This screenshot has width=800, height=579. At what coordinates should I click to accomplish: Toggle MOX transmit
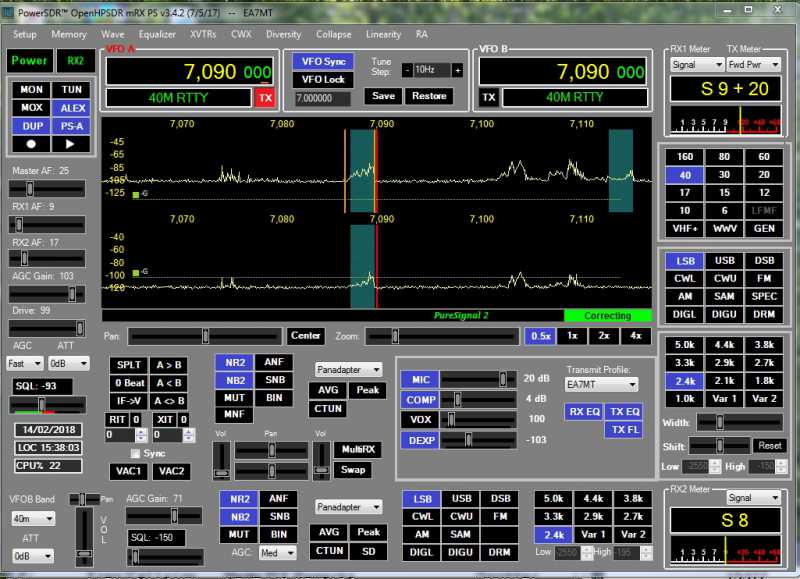pyautogui.click(x=31, y=108)
